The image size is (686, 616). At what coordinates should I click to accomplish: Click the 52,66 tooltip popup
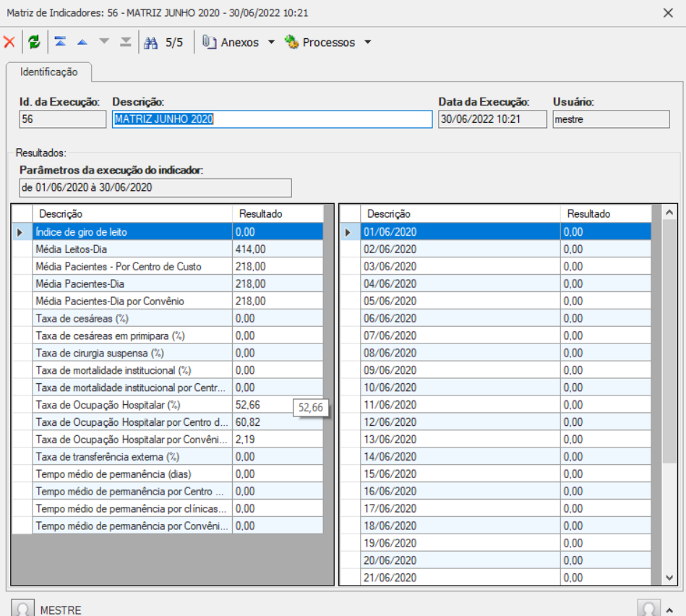[x=311, y=408]
